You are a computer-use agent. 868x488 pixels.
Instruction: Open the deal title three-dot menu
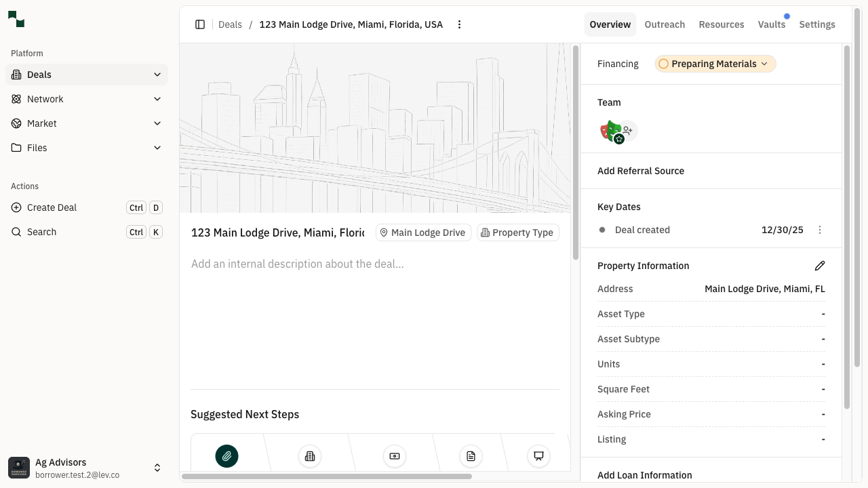click(459, 24)
